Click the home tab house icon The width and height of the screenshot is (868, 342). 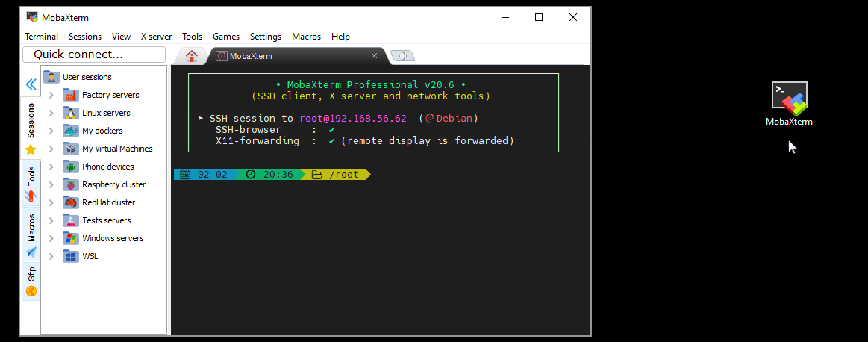(x=192, y=56)
